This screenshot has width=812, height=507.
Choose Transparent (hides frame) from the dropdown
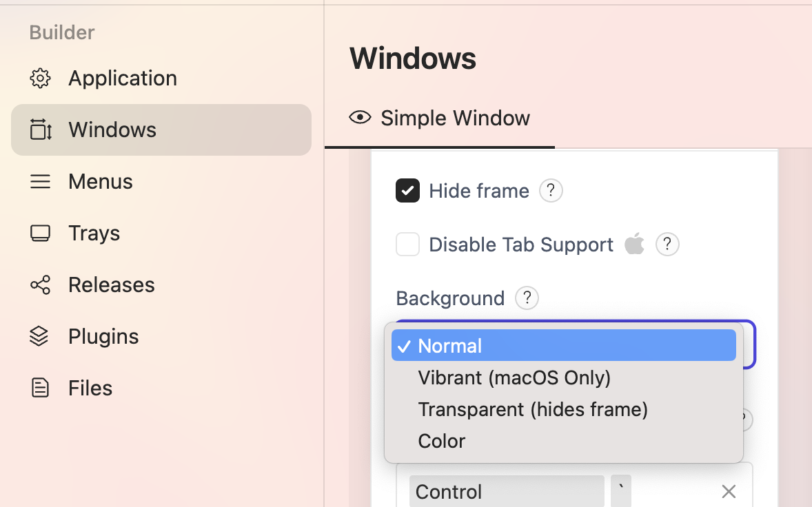[x=533, y=409]
